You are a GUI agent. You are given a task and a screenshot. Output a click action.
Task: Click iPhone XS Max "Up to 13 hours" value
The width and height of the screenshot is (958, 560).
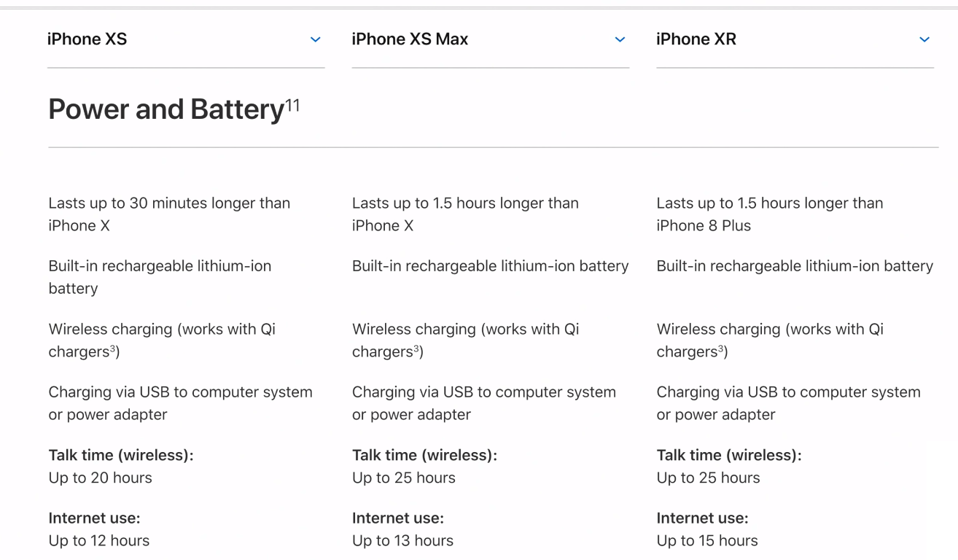[x=402, y=540]
